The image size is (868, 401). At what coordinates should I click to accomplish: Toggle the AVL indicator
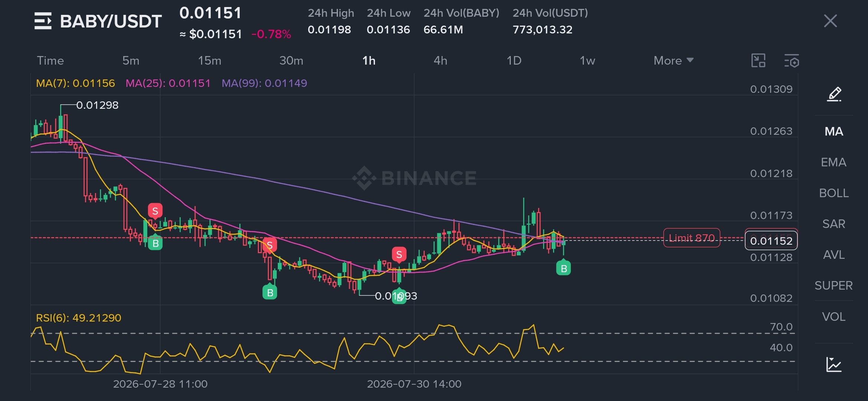[x=834, y=255]
